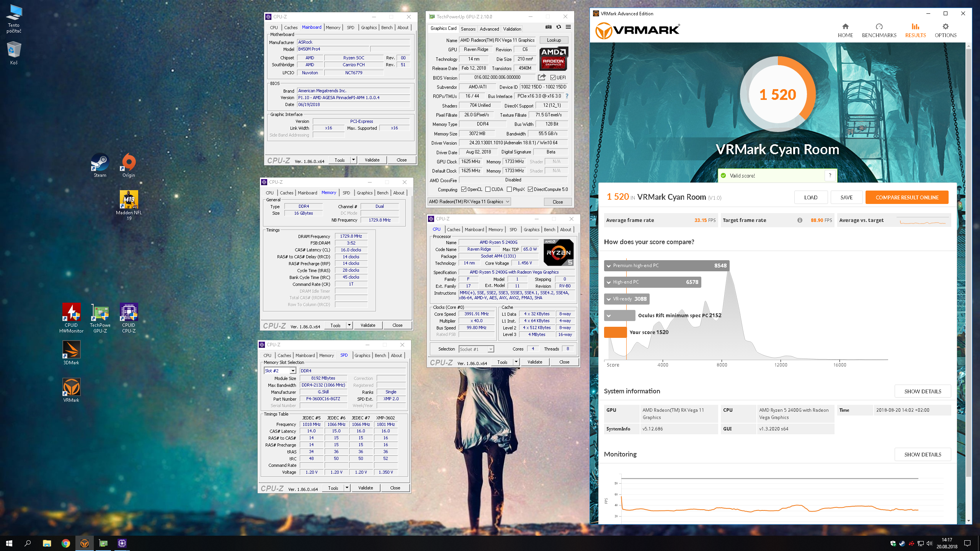Click the Bus Interface question mark in GPU-Z

point(567,96)
